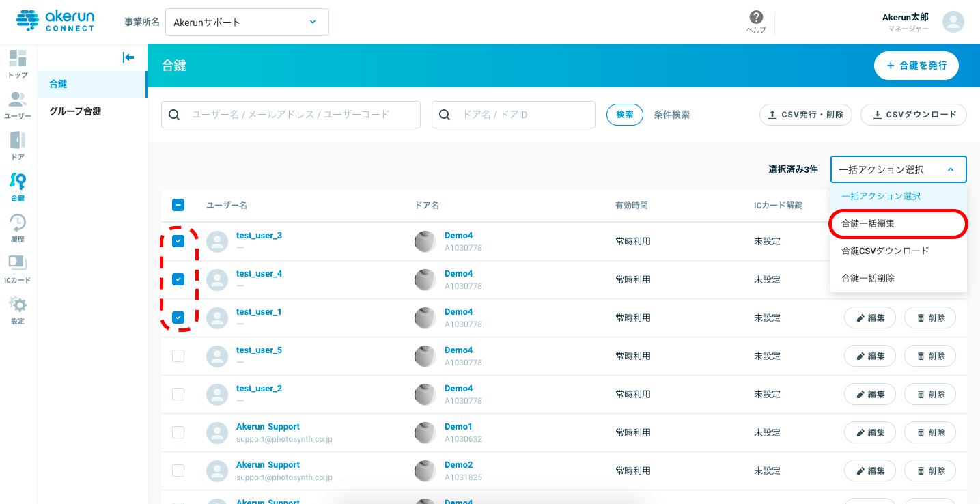Select グループ合鍵 in the submenu panel
Image resolution: width=980 pixels, height=504 pixels.
coord(93,111)
